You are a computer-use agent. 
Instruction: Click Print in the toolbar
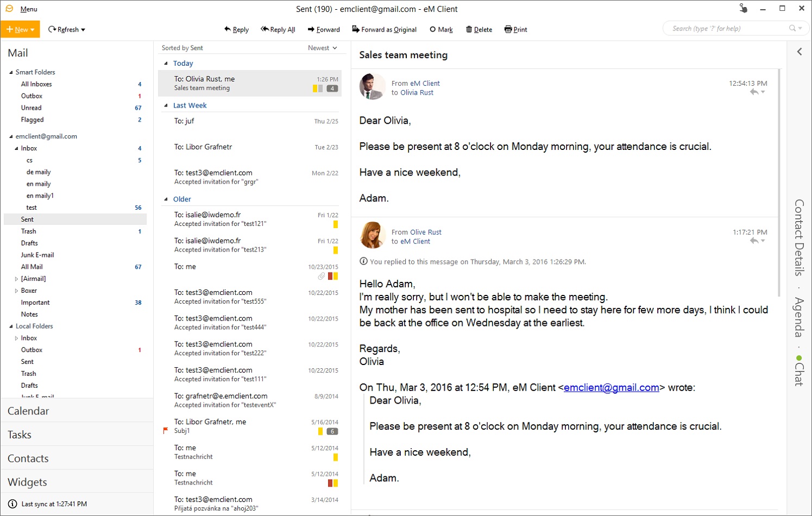(515, 29)
